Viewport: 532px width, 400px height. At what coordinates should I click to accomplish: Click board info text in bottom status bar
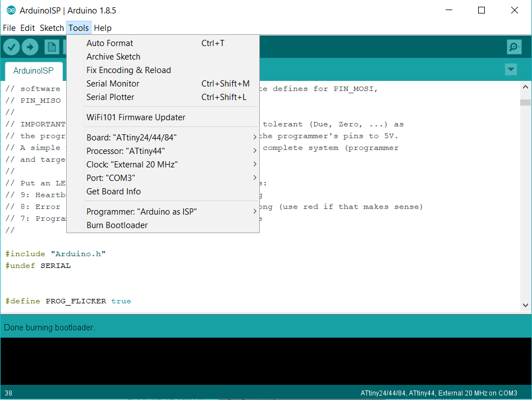439,393
